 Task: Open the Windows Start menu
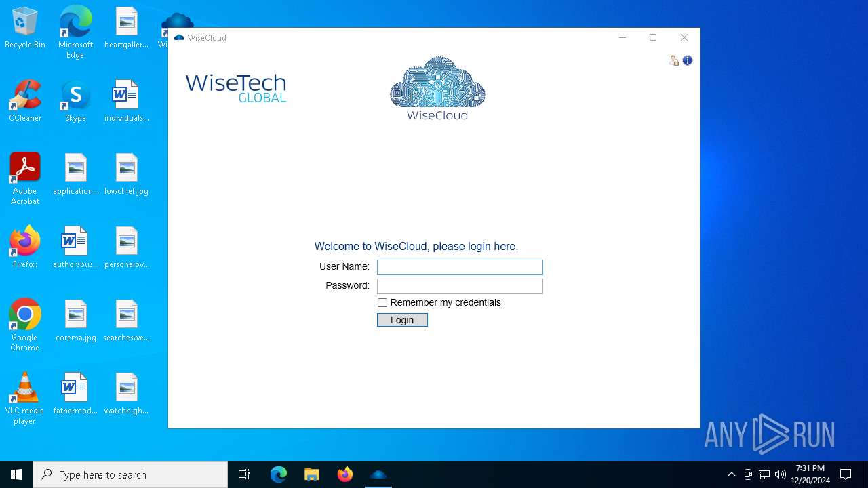point(16,474)
